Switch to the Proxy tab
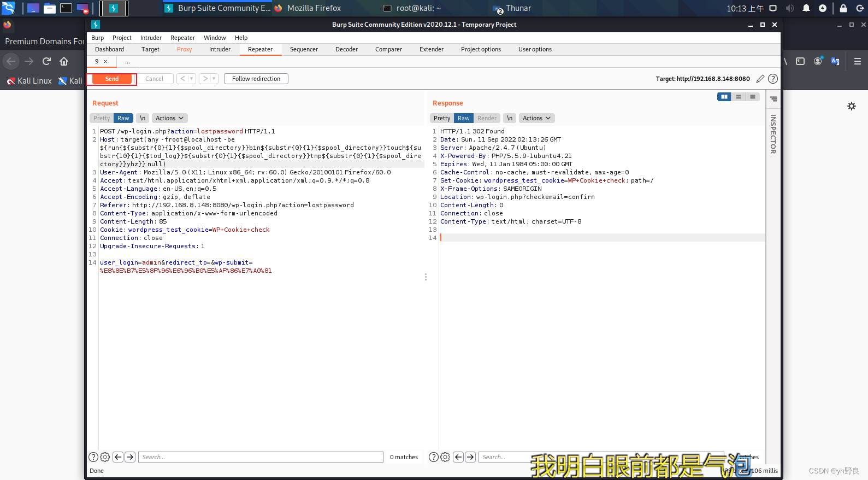Image resolution: width=868 pixels, height=480 pixels. click(x=184, y=49)
